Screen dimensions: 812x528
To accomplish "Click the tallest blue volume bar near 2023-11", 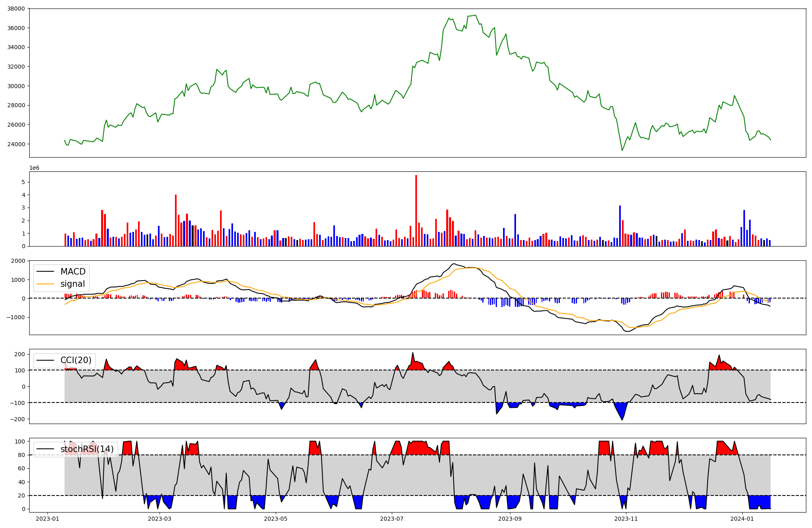I will [x=620, y=226].
